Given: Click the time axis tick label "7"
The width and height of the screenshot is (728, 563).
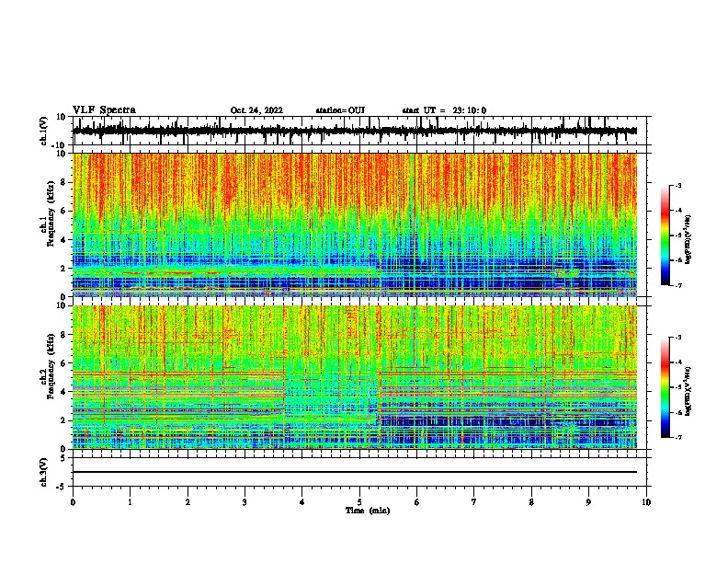Looking at the screenshot, I should [x=474, y=502].
